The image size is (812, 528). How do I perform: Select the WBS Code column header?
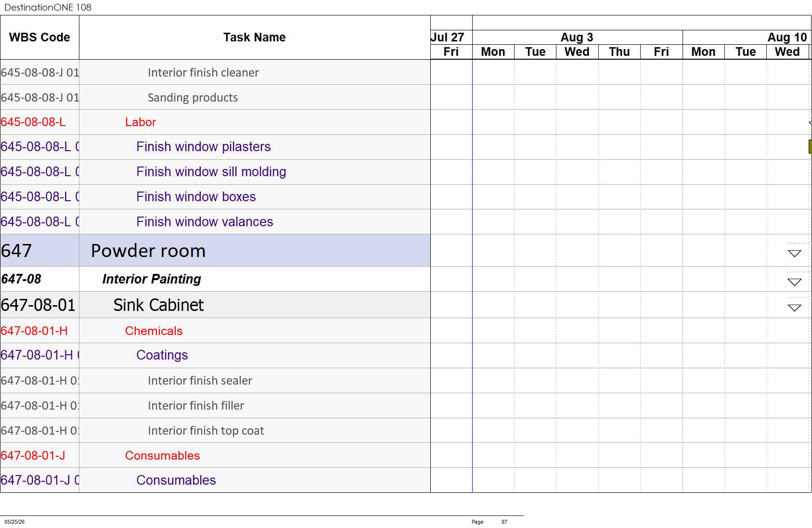click(x=39, y=38)
